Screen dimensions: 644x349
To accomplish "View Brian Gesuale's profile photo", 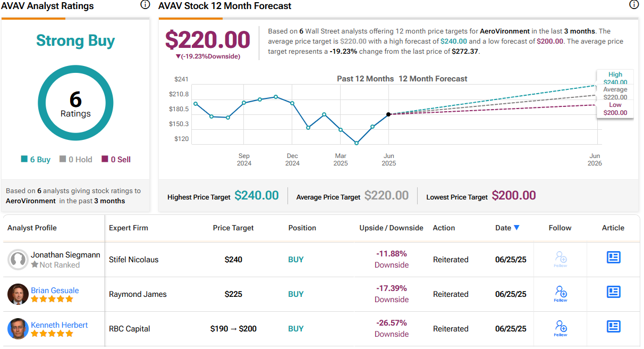I will (x=18, y=294).
